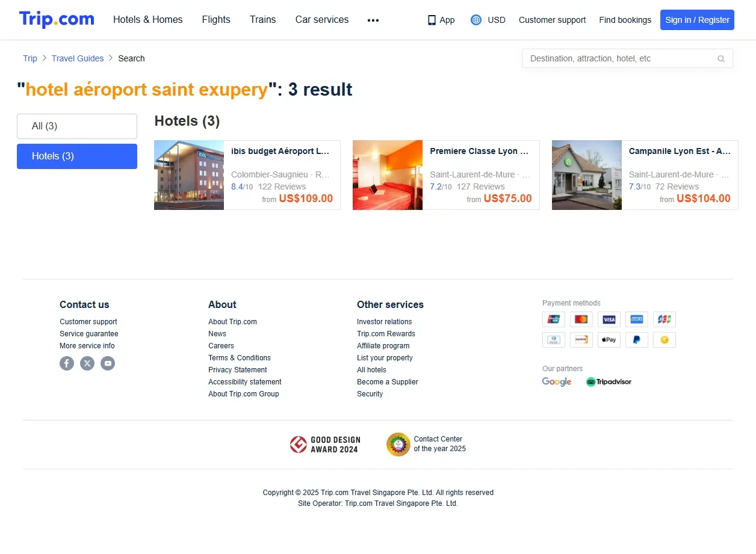Viewport: 756px width, 554px height.
Task: Click the Mastercard payment icon
Action: [581, 319]
